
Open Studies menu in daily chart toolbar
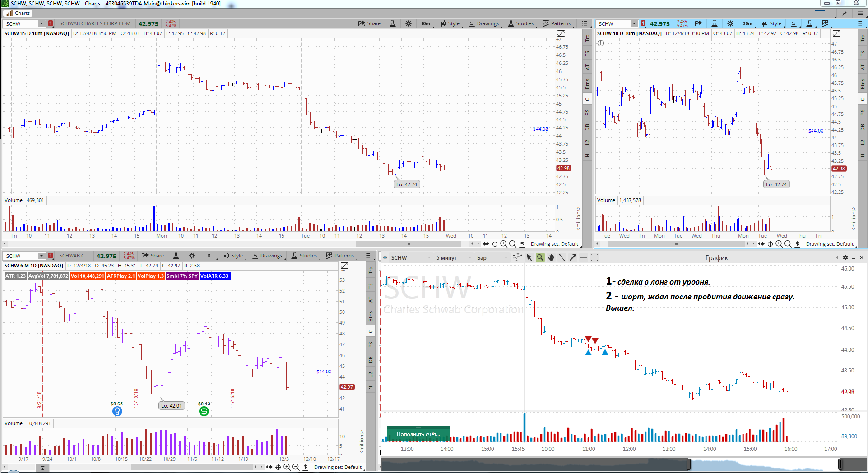click(304, 256)
